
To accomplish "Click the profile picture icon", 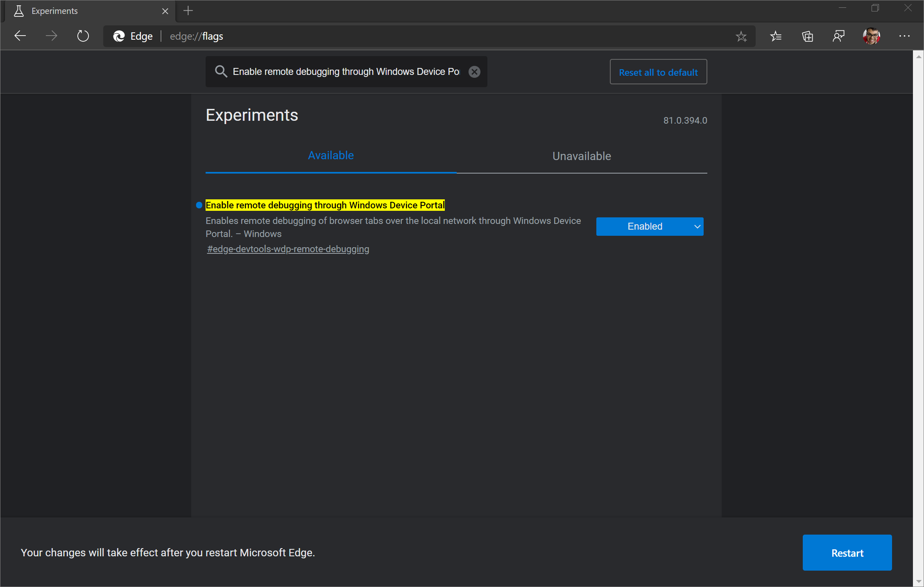I will point(872,36).
